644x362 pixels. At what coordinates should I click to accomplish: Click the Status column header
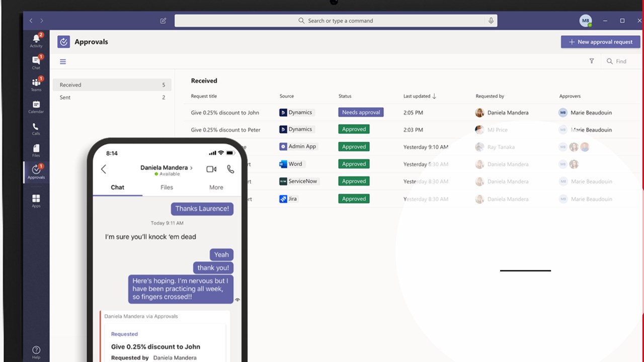pyautogui.click(x=345, y=96)
